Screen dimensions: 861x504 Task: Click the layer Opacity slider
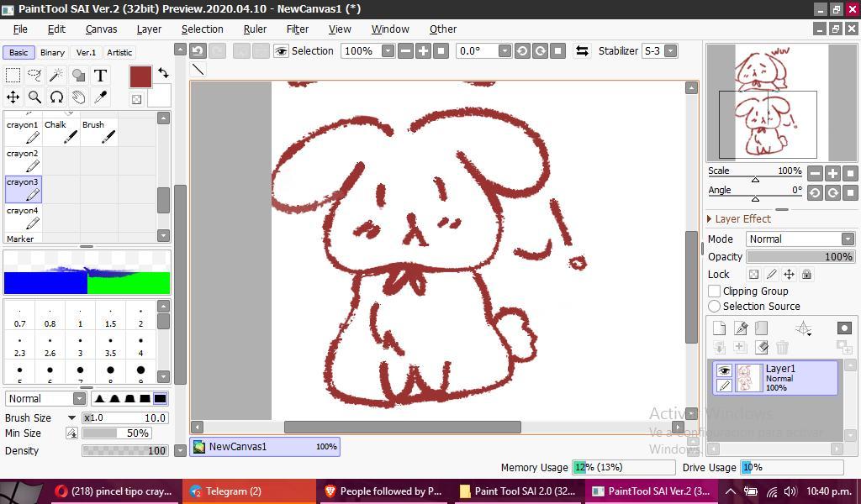pyautogui.click(x=800, y=257)
